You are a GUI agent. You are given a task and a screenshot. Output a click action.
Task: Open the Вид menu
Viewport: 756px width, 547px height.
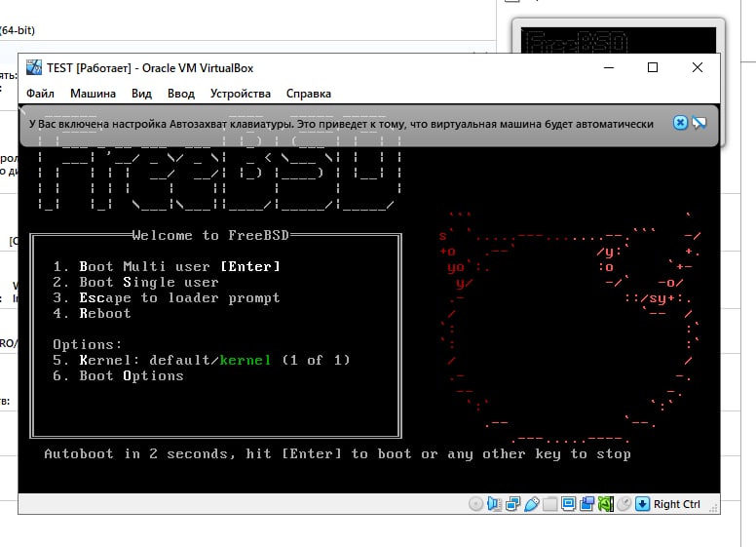click(142, 94)
